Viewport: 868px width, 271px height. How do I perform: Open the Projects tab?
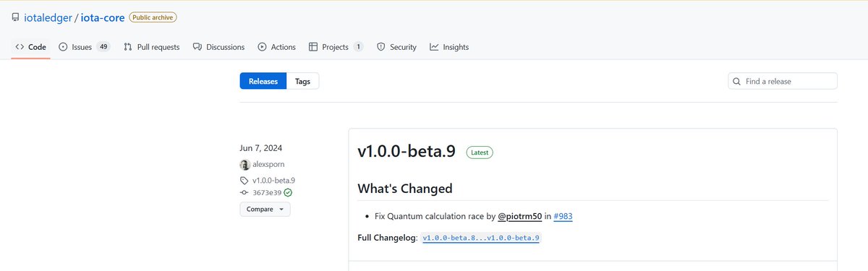click(x=336, y=47)
